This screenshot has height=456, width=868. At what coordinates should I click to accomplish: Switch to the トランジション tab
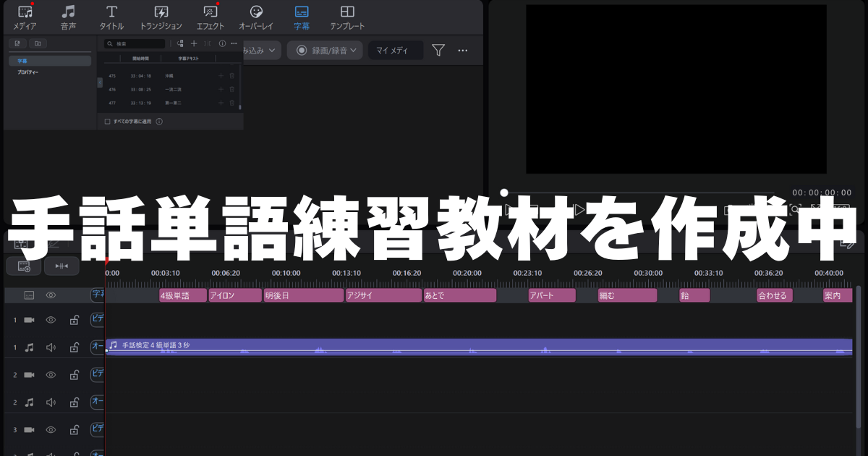(161, 17)
